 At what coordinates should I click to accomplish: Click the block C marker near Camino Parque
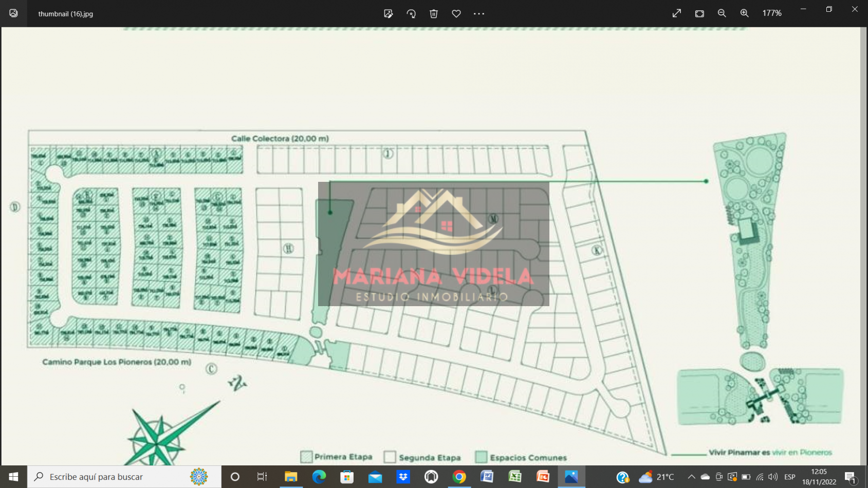211,369
